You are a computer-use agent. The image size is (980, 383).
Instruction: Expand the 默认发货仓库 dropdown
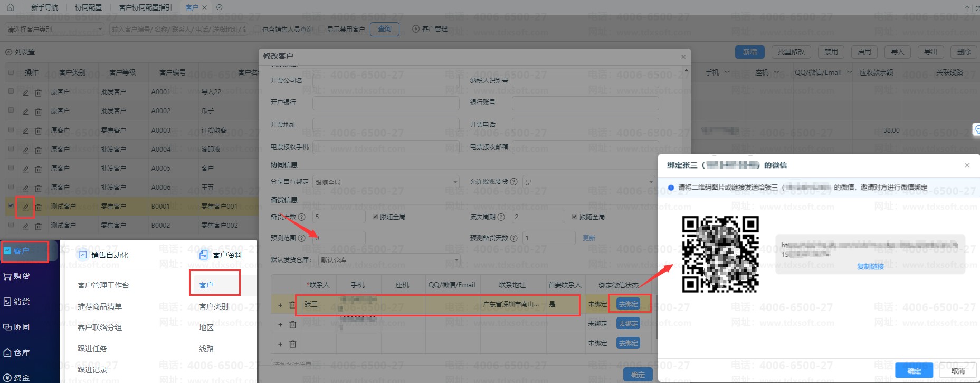click(389, 260)
